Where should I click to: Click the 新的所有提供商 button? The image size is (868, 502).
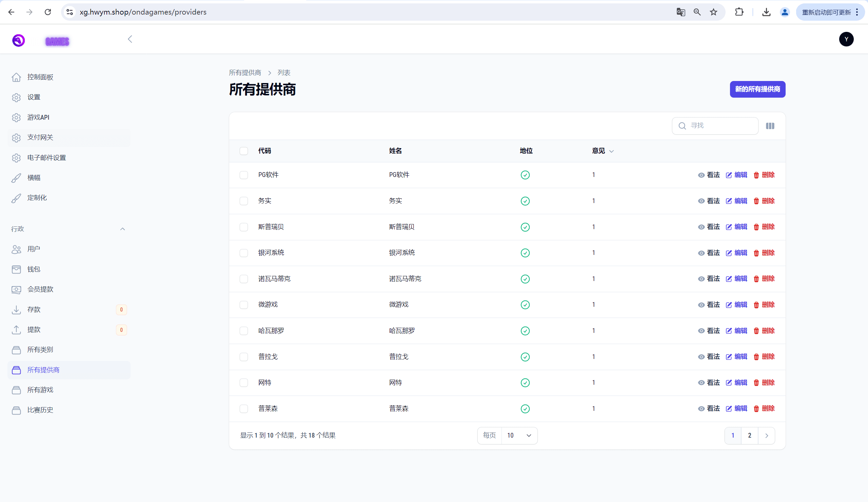point(757,89)
